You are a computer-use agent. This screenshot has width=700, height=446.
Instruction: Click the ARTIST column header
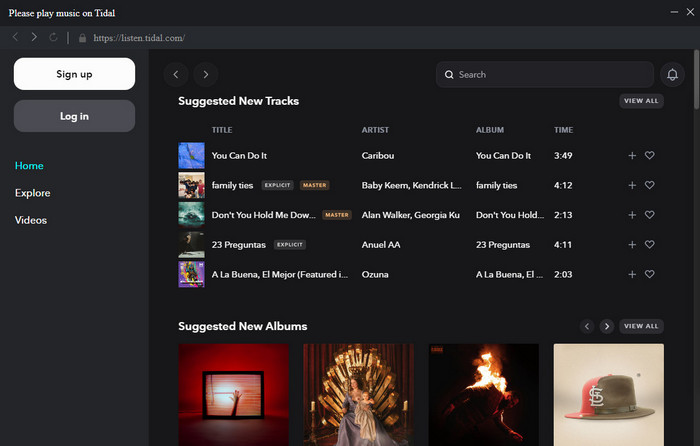tap(375, 130)
